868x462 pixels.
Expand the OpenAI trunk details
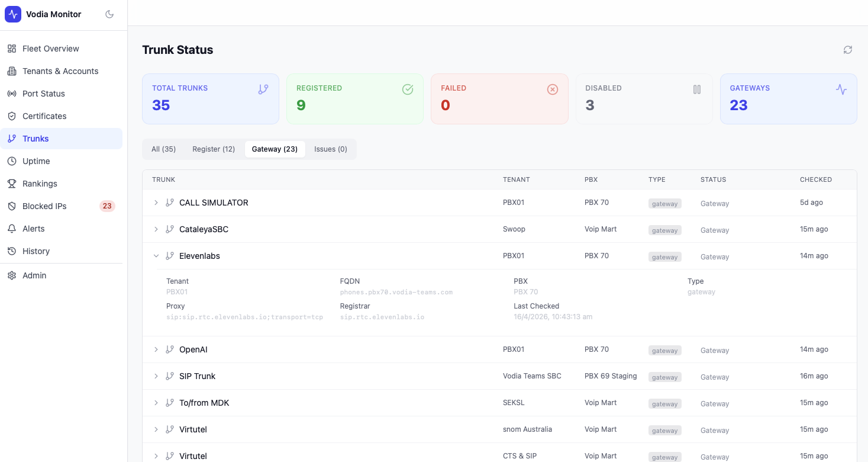pos(156,349)
